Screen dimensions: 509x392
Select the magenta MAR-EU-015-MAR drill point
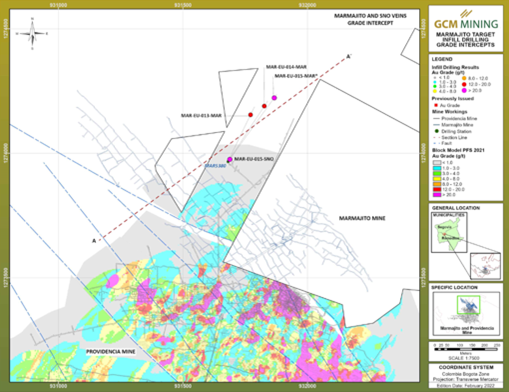[274, 98]
